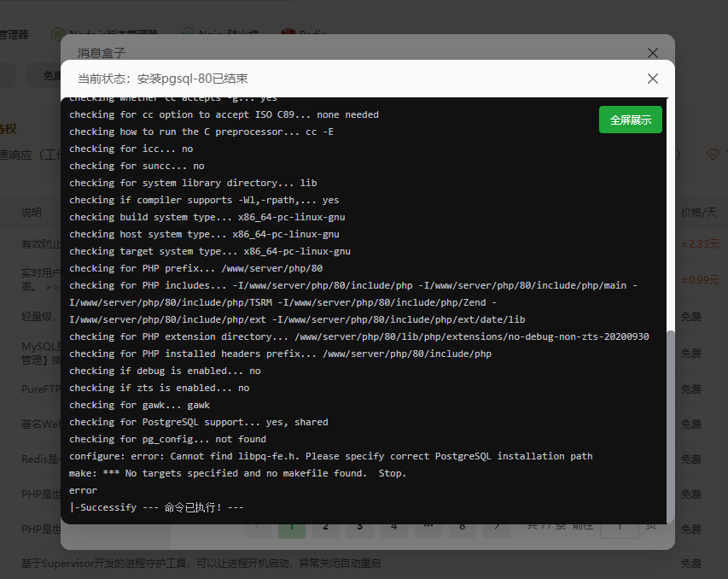Click the Node.js version manager icon

58,34
